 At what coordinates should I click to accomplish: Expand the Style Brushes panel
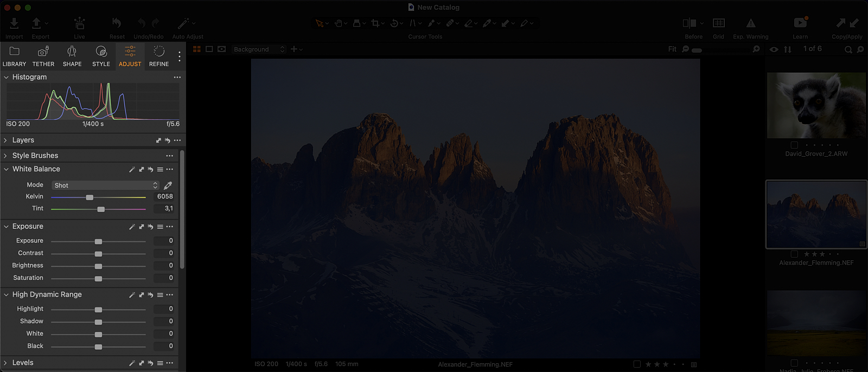click(6, 156)
